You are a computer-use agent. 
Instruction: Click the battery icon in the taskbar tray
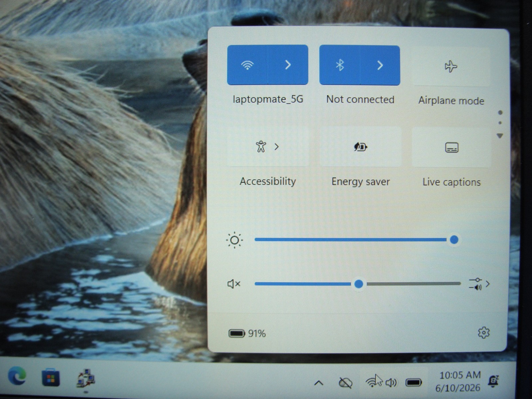pos(413,383)
